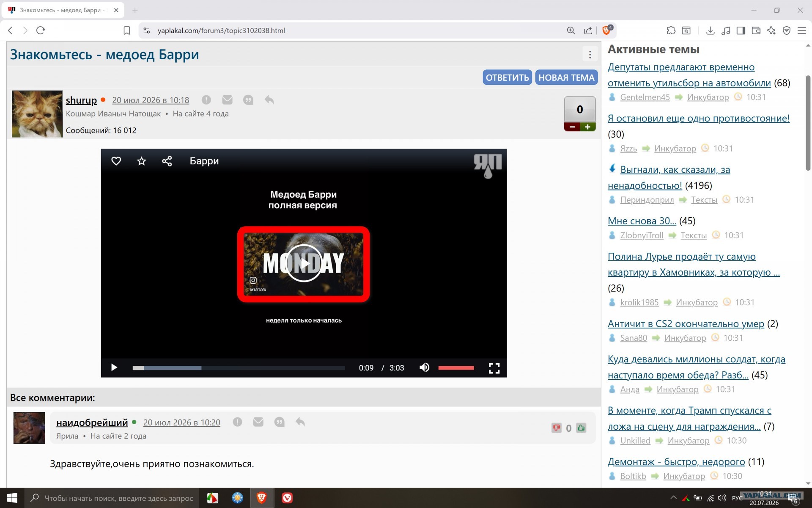Go back to the previous page
Screen dimensions: 812x508
pyautogui.click(x=11, y=30)
